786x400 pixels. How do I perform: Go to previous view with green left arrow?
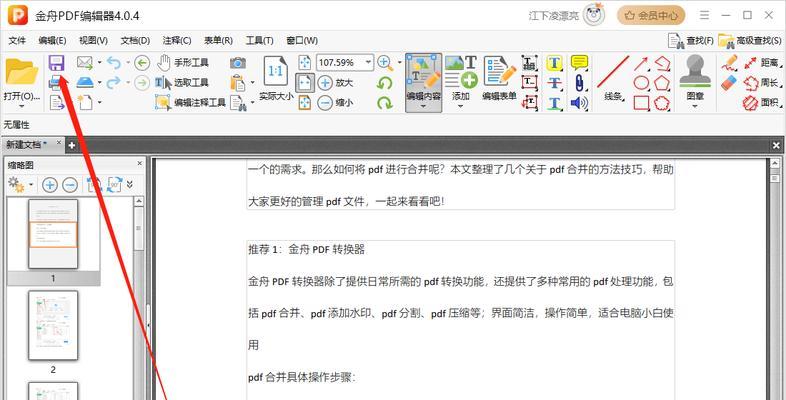(142, 63)
